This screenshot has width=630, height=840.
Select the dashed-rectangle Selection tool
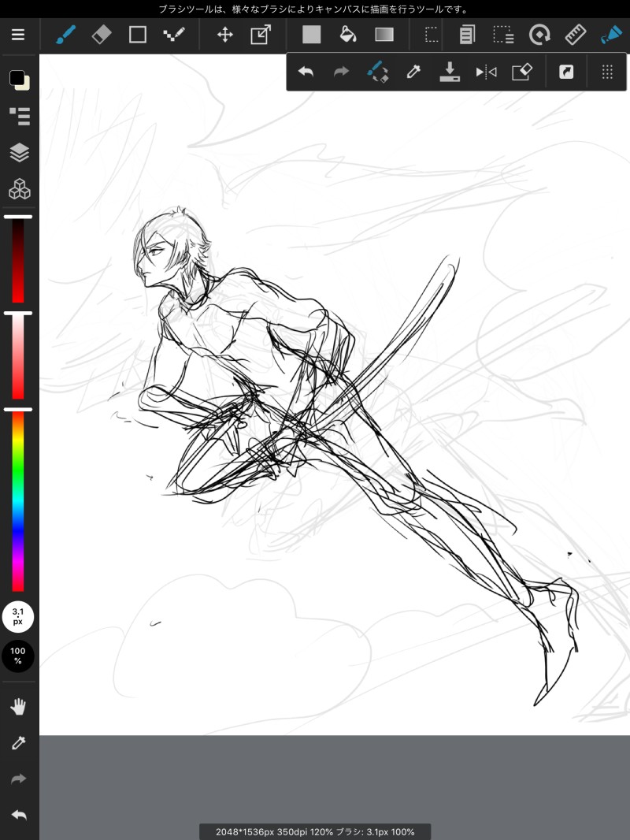pyautogui.click(x=432, y=35)
